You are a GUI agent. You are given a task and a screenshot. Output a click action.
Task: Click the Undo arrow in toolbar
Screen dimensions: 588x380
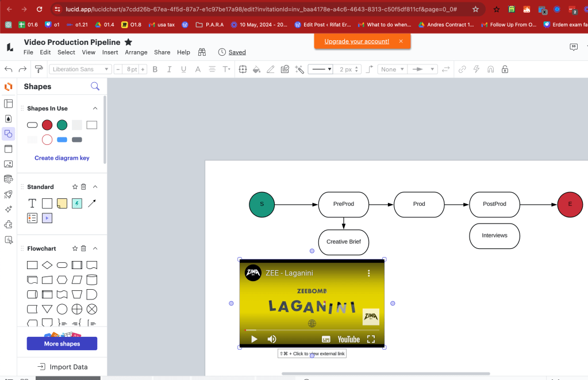[8, 69]
